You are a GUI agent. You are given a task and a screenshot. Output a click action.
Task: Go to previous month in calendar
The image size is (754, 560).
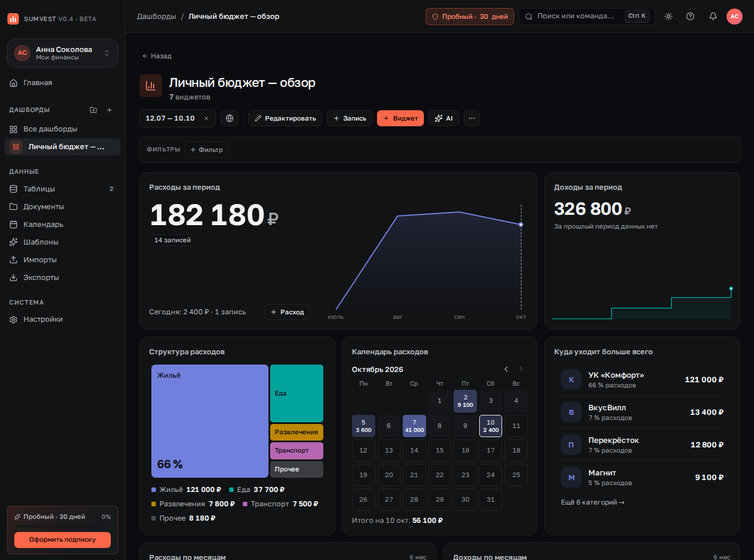pos(506,369)
